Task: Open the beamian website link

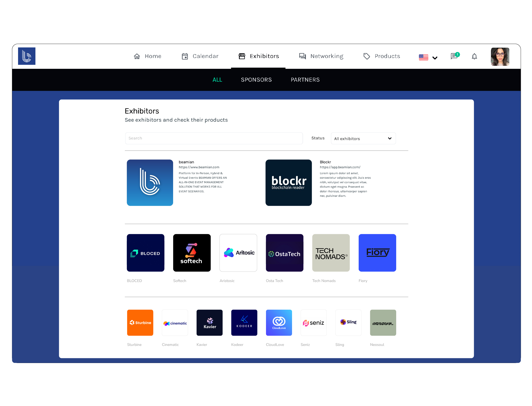Action: (x=199, y=167)
